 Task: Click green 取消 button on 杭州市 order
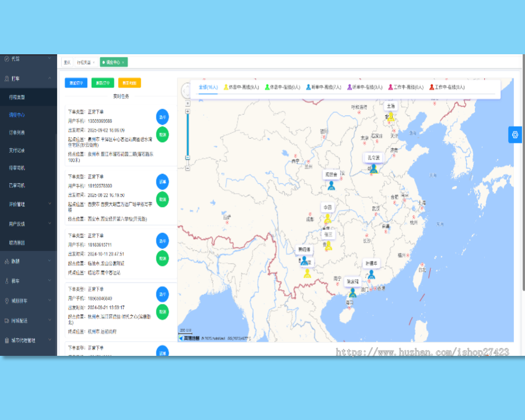click(x=162, y=312)
